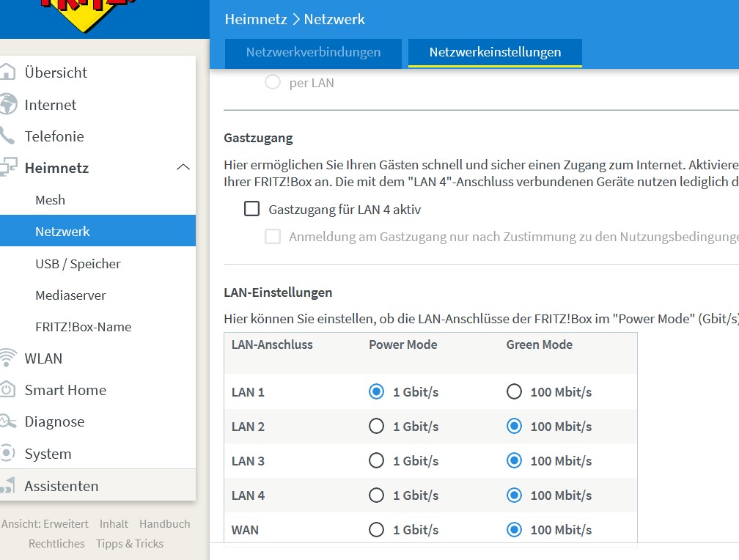739x560 pixels.
Task: Click the Heimnetz network icon
Action: coord(10,168)
